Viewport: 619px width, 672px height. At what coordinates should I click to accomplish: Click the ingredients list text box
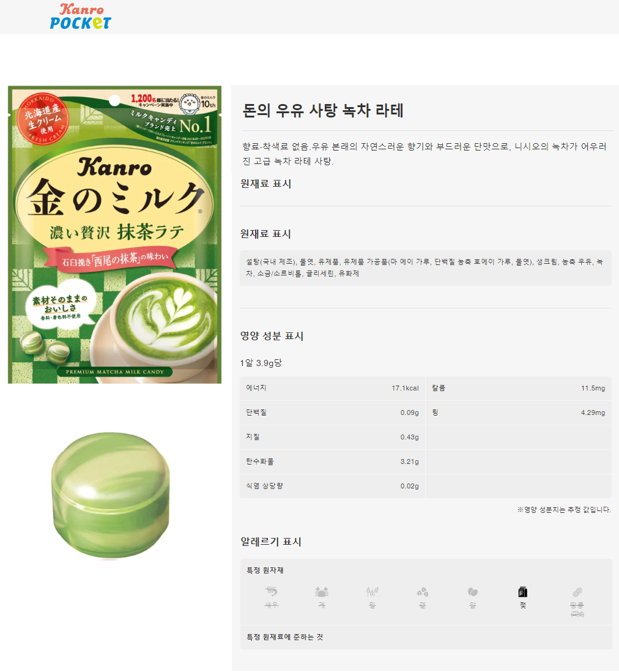(426, 268)
